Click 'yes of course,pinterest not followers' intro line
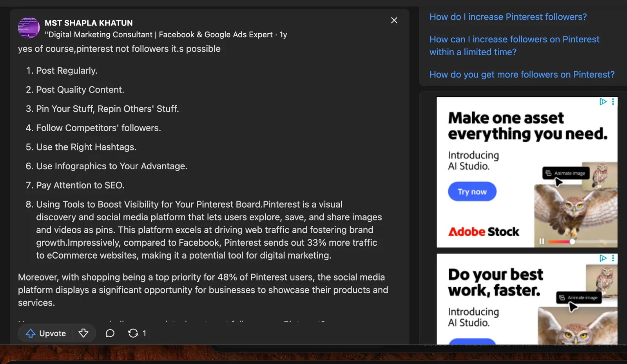Screen dimensions: 627x364 [119, 49]
